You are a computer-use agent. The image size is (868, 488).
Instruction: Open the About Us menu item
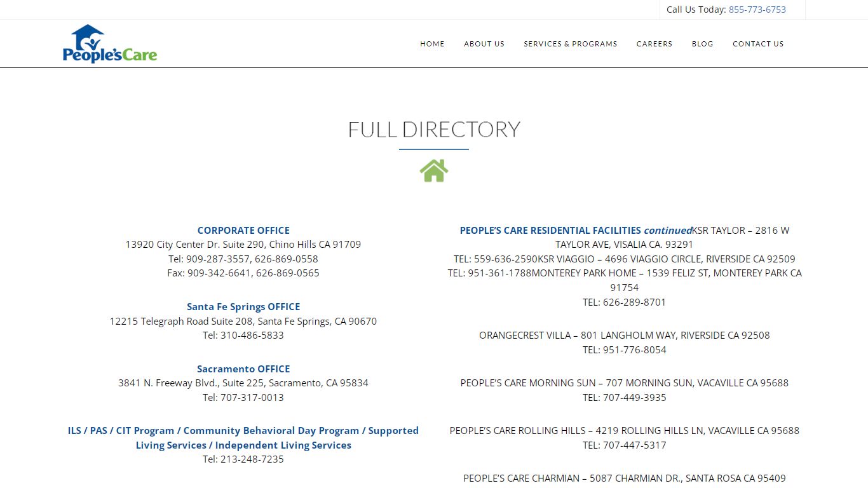484,44
